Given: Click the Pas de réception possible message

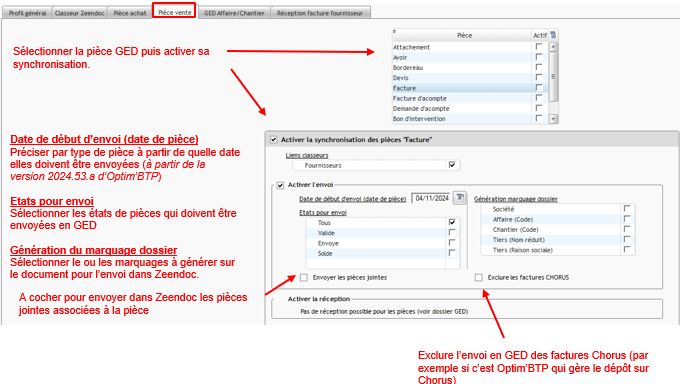Looking at the screenshot, I should (384, 311).
